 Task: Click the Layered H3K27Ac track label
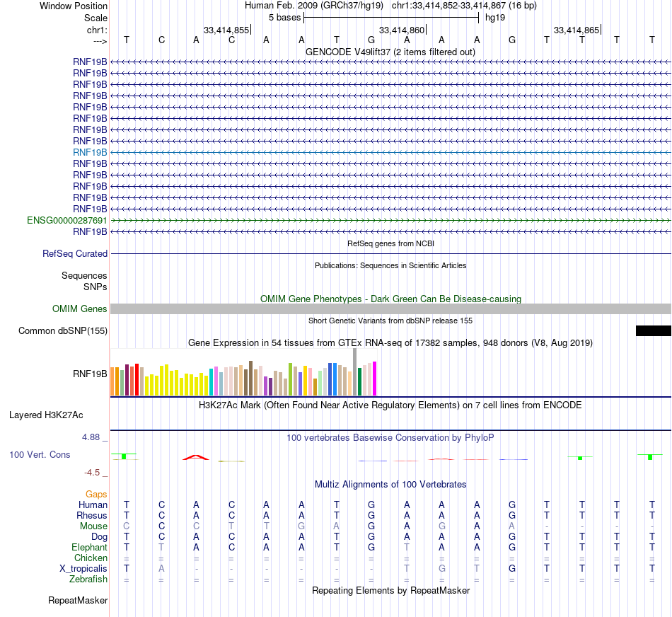(x=46, y=415)
